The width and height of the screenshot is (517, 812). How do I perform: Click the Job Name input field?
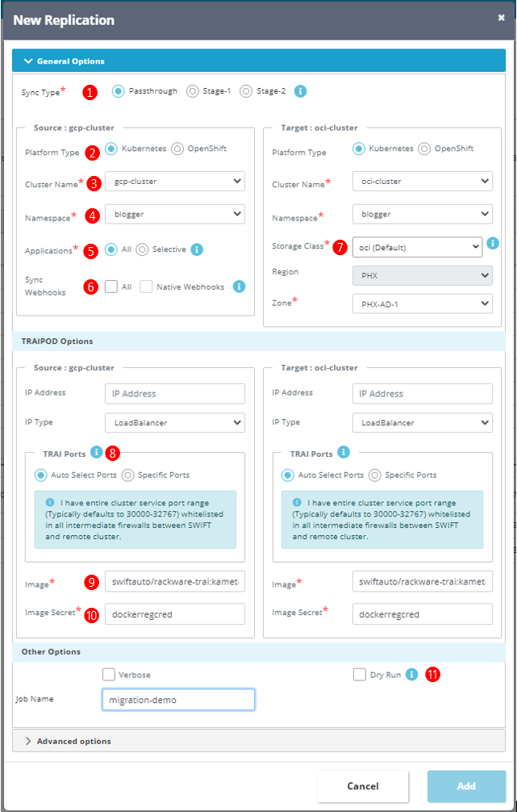coord(179,700)
